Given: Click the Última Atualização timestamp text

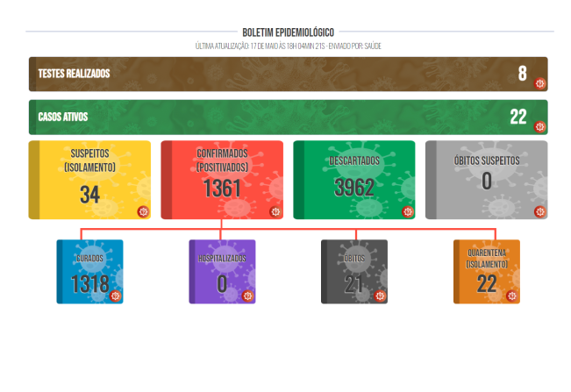Looking at the screenshot, I should (x=288, y=46).
